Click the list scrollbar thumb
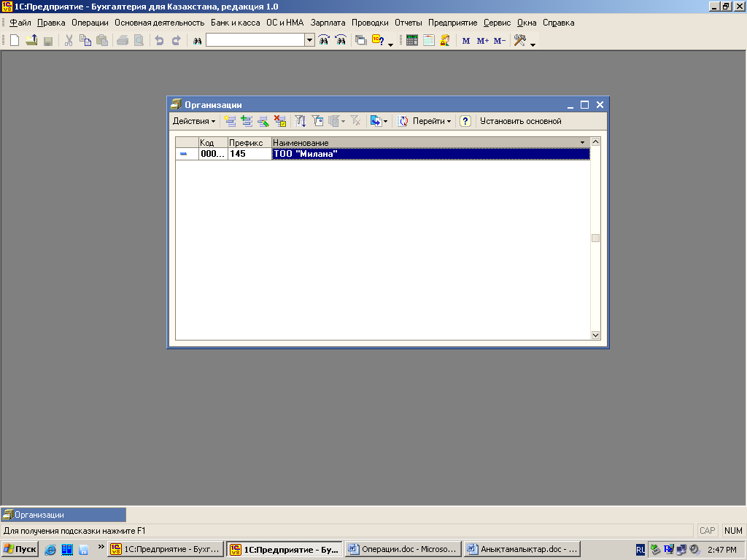 pos(595,238)
